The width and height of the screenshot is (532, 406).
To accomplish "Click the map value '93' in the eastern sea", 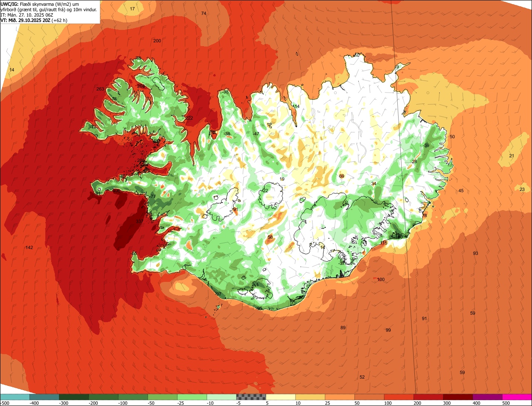I will [475, 253].
